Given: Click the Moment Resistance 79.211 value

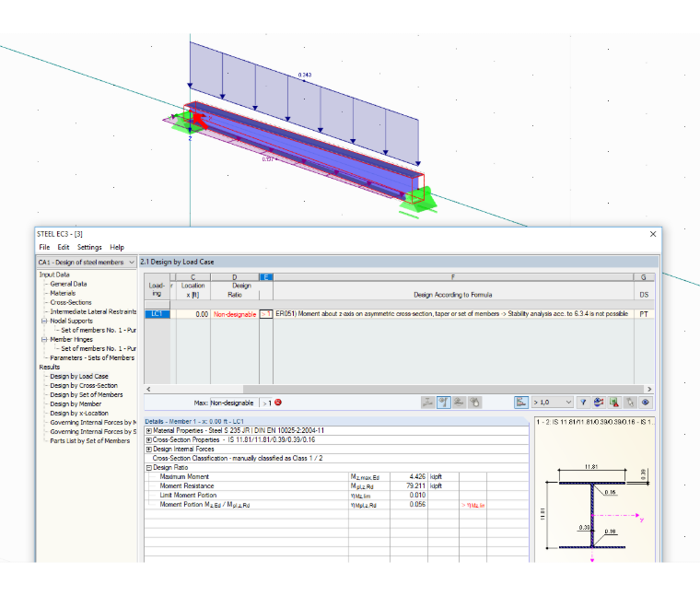Looking at the screenshot, I should (409, 485).
